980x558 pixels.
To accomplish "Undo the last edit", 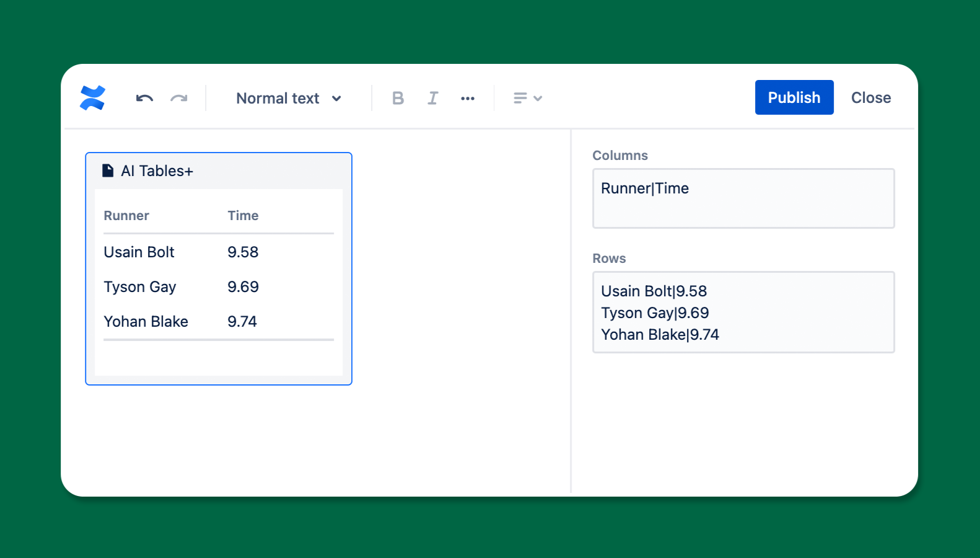I will (x=144, y=98).
